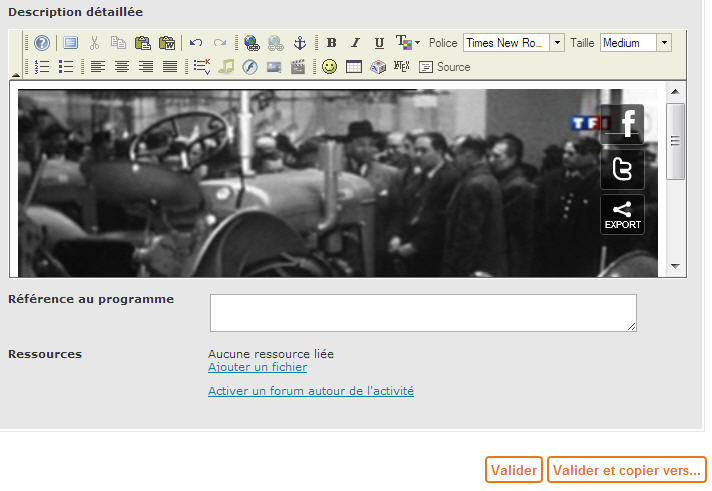Collapse the editor toolbar with small arrow

pyautogui.click(x=16, y=75)
